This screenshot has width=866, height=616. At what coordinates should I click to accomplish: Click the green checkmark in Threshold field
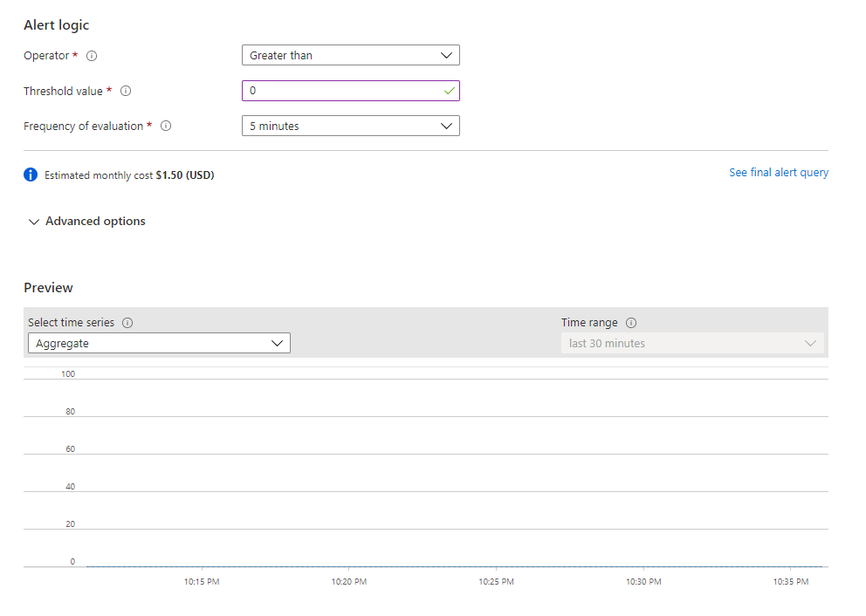click(449, 91)
